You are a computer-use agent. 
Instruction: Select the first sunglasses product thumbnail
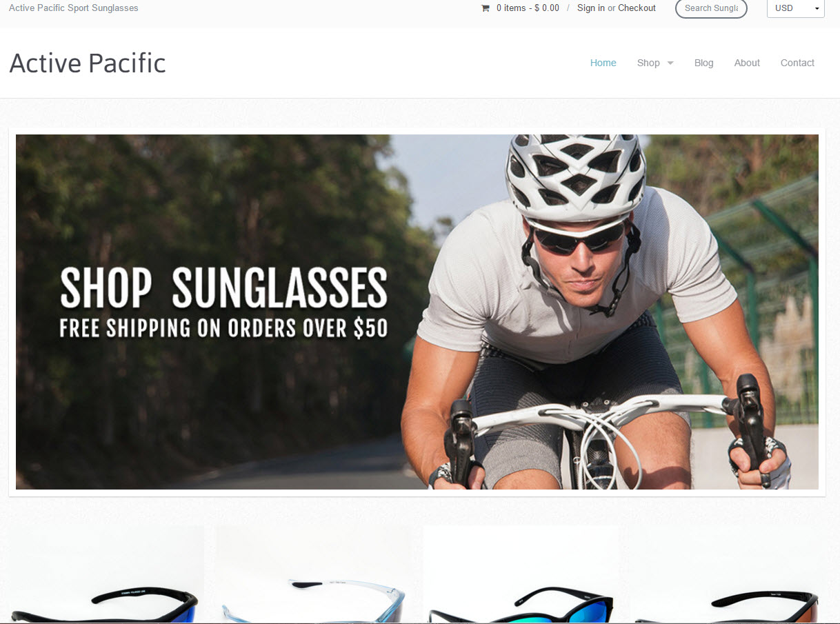click(107, 575)
